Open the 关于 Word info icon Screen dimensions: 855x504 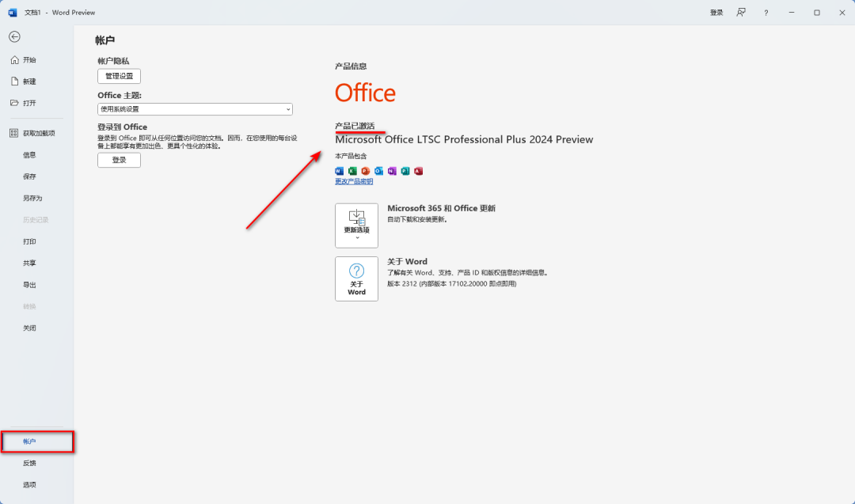[356, 279]
